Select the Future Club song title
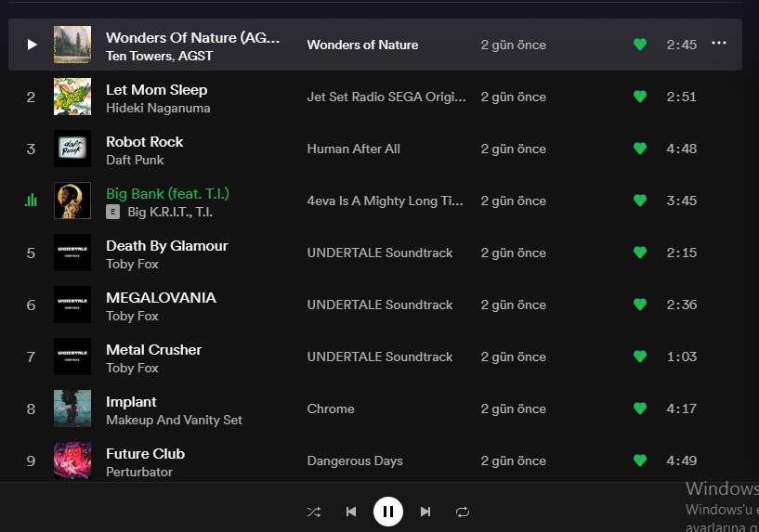Image resolution: width=759 pixels, height=532 pixels. (145, 454)
